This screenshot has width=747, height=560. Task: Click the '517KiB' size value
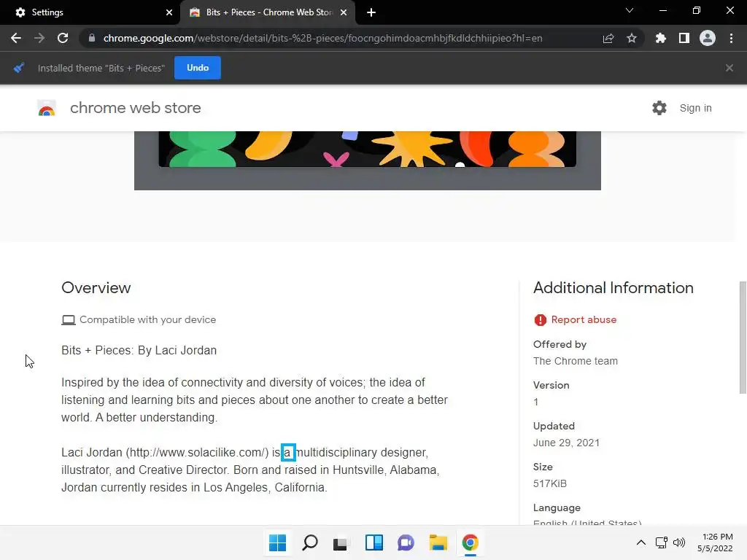tap(550, 484)
